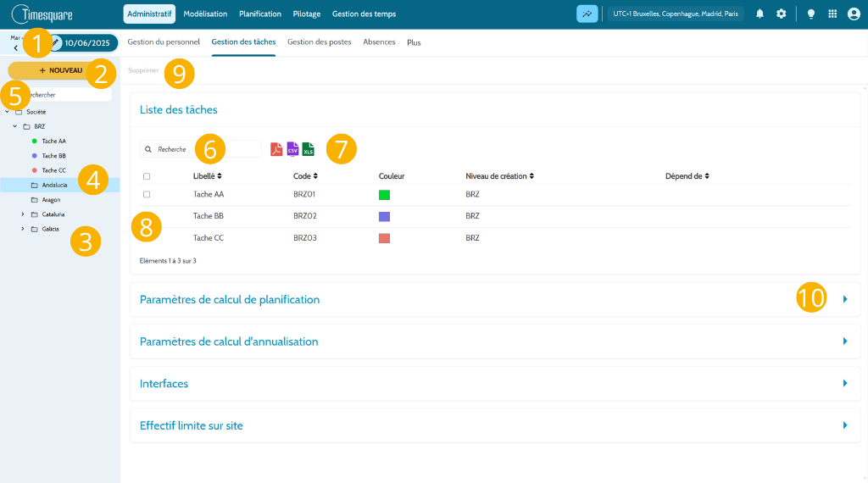
Task: Export task list as XLS
Action: pyautogui.click(x=309, y=149)
